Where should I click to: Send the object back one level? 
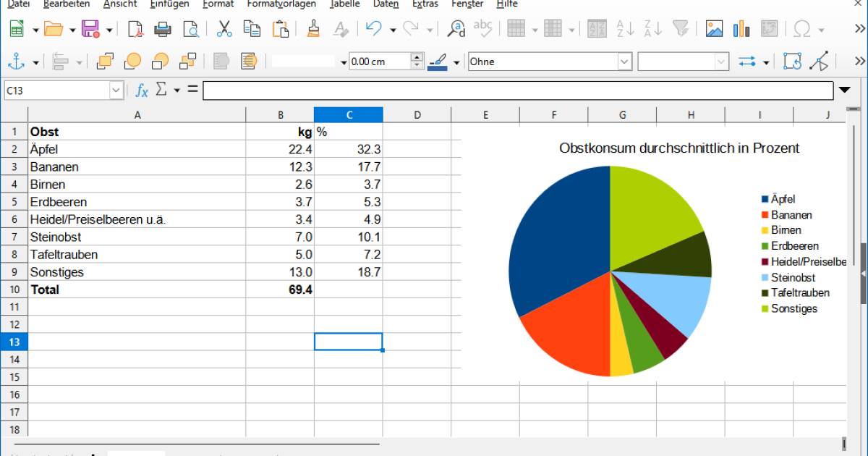(161, 62)
